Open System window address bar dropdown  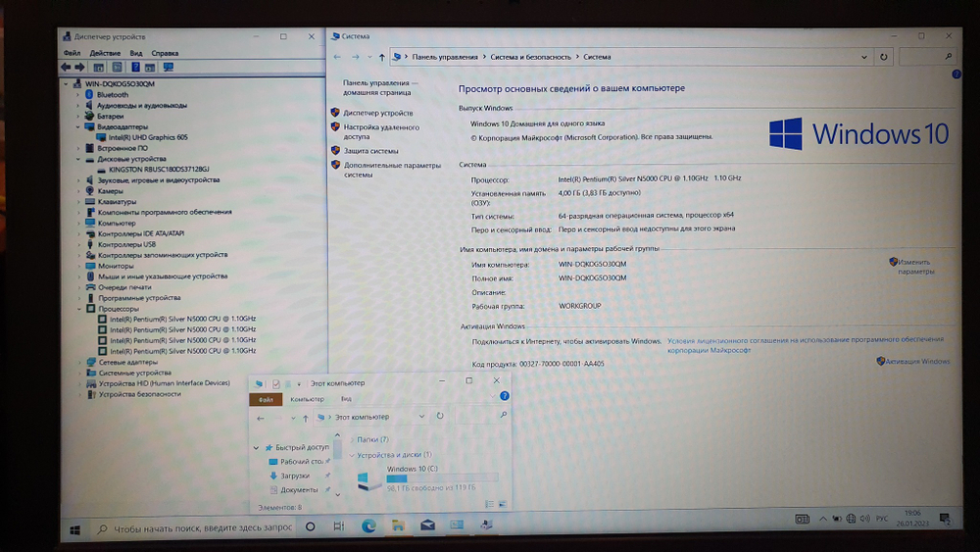[x=863, y=57]
